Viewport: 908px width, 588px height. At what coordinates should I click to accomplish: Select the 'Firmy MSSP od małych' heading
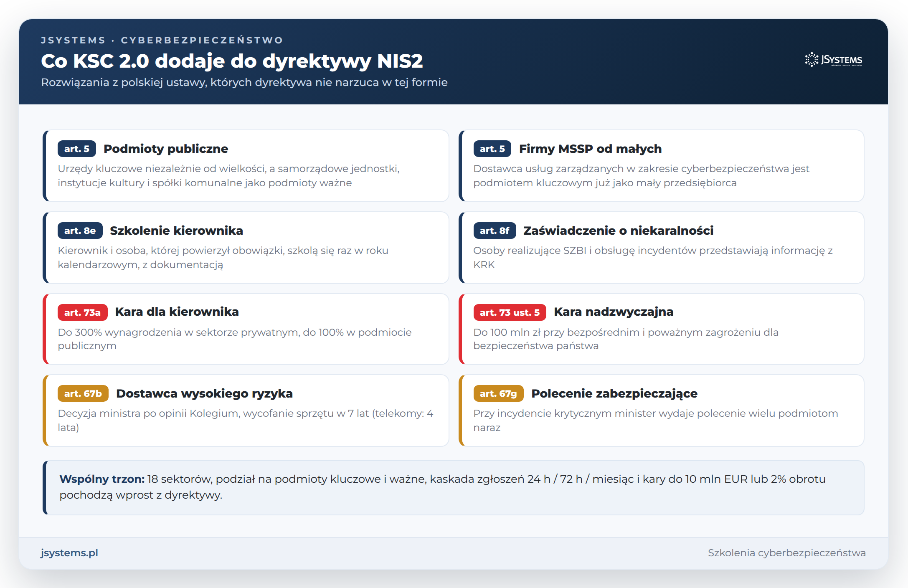tap(591, 149)
